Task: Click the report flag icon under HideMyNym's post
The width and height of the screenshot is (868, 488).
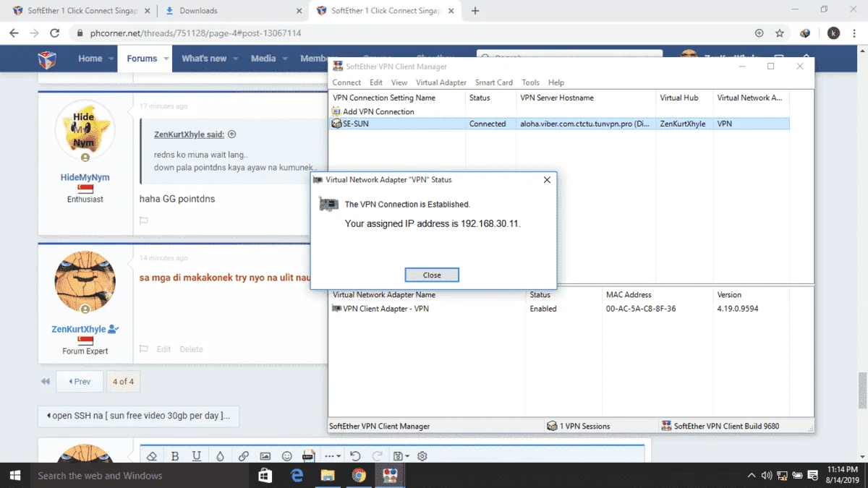Action: click(x=144, y=221)
